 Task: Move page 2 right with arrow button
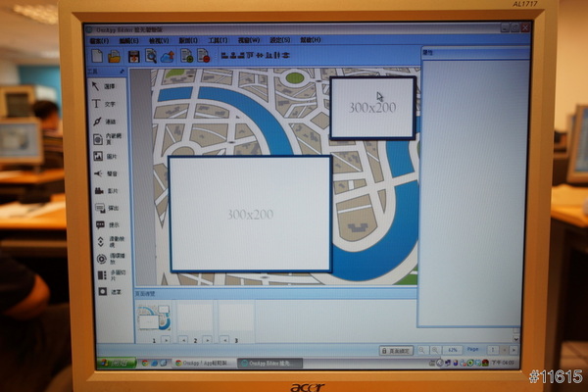[207, 340]
